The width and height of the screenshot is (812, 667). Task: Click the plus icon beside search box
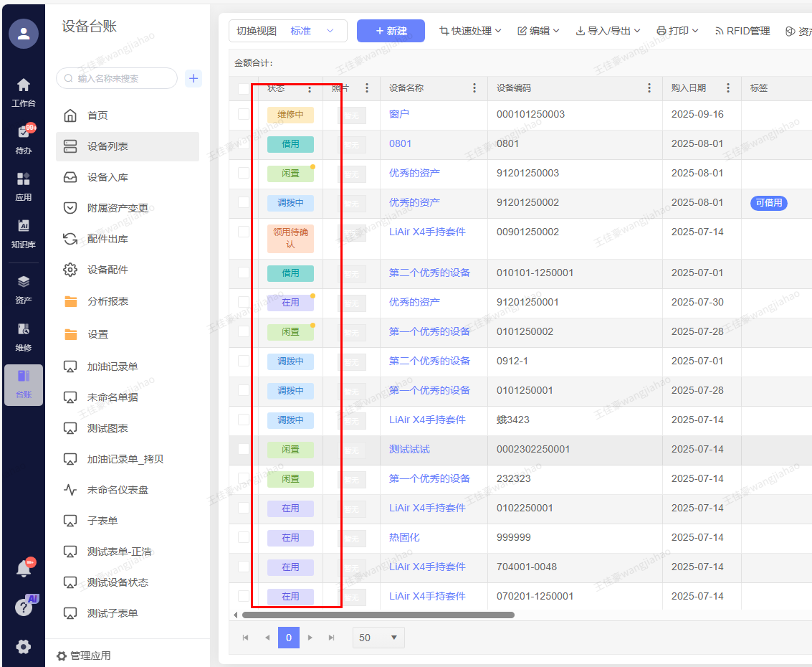point(194,78)
